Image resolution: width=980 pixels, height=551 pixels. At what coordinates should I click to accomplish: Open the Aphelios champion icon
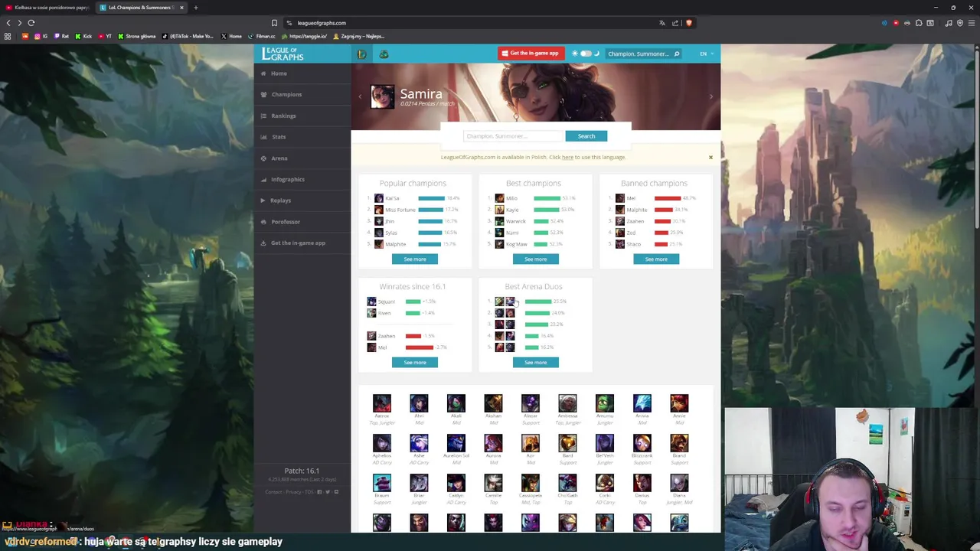(381, 443)
